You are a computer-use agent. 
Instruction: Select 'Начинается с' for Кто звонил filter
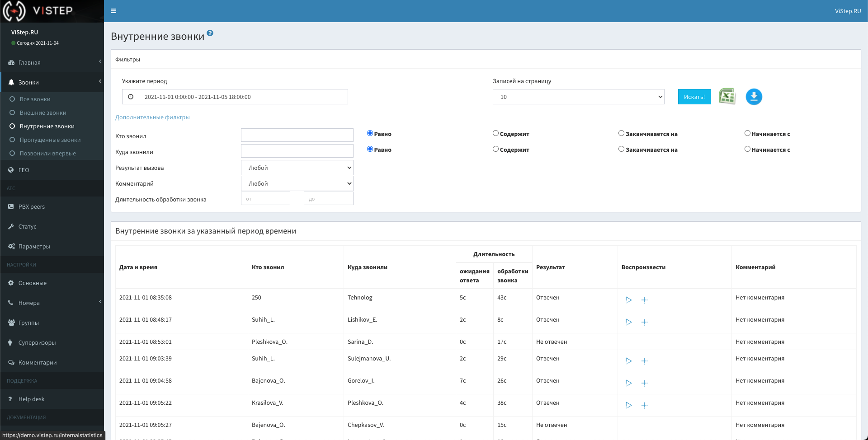click(747, 133)
